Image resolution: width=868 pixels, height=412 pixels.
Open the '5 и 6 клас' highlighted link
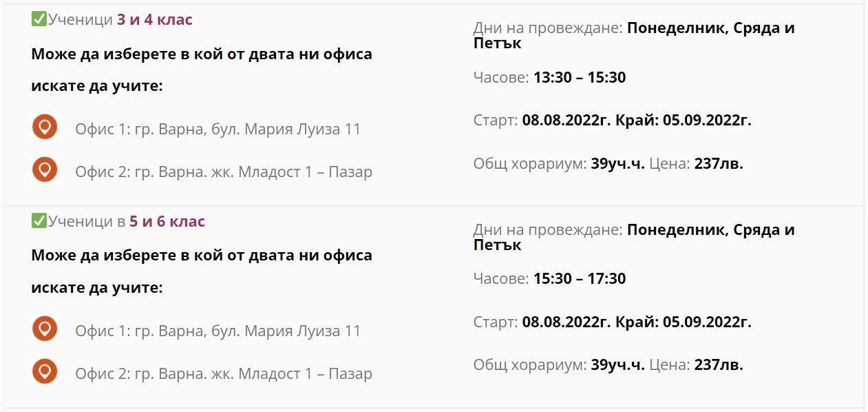(167, 222)
